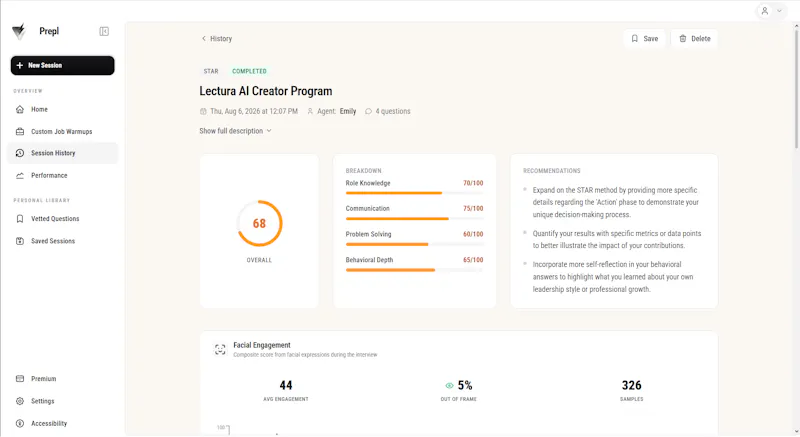This screenshot has height=437, width=800.
Task: Click the bookmark icon beside Vetted Questions
Action: click(x=20, y=219)
